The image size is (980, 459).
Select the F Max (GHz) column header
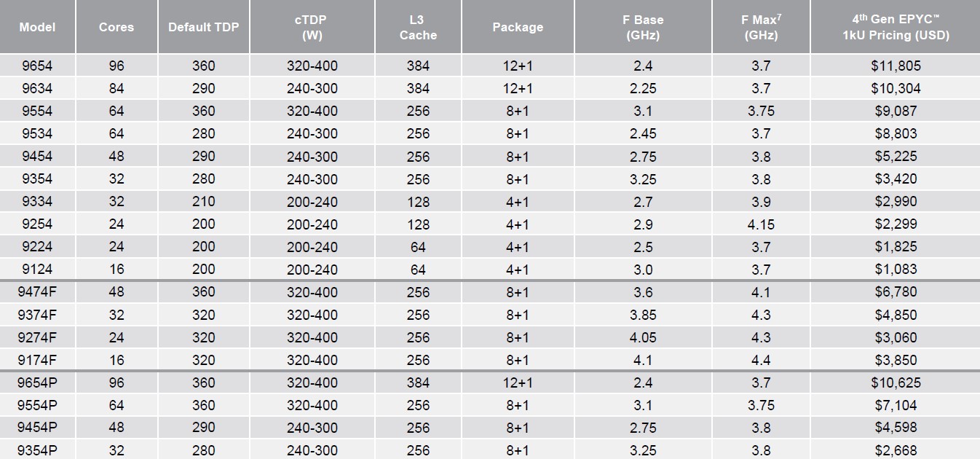click(x=761, y=28)
